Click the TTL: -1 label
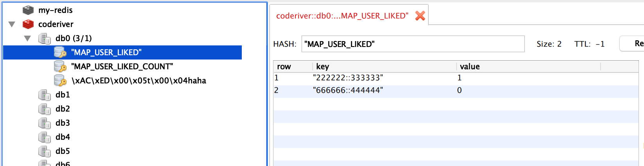Image resolution: width=644 pixels, height=166 pixels. point(589,44)
